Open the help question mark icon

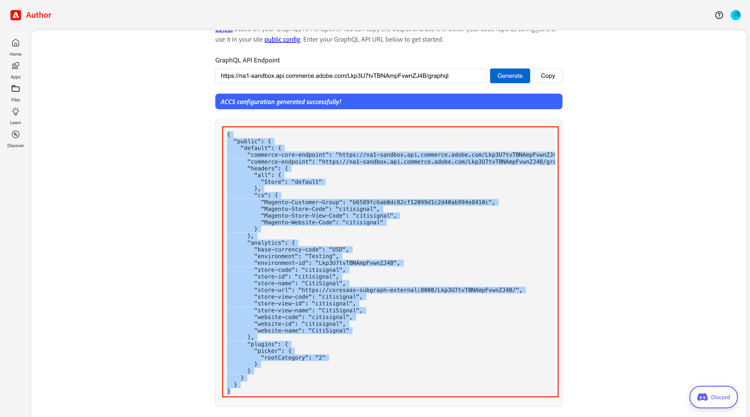(x=719, y=15)
